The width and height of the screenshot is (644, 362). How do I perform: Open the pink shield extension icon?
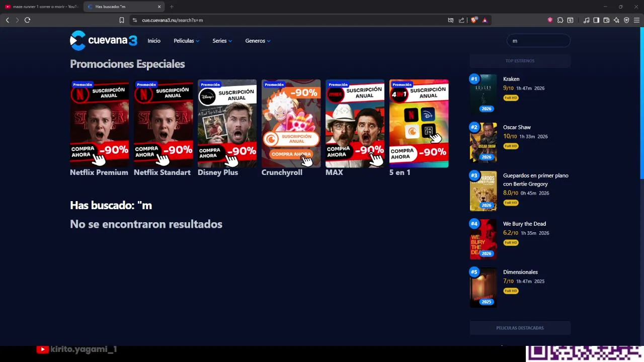pos(550,20)
